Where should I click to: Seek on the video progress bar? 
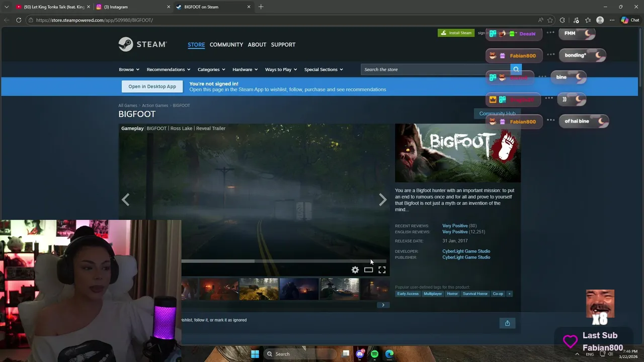point(284,261)
